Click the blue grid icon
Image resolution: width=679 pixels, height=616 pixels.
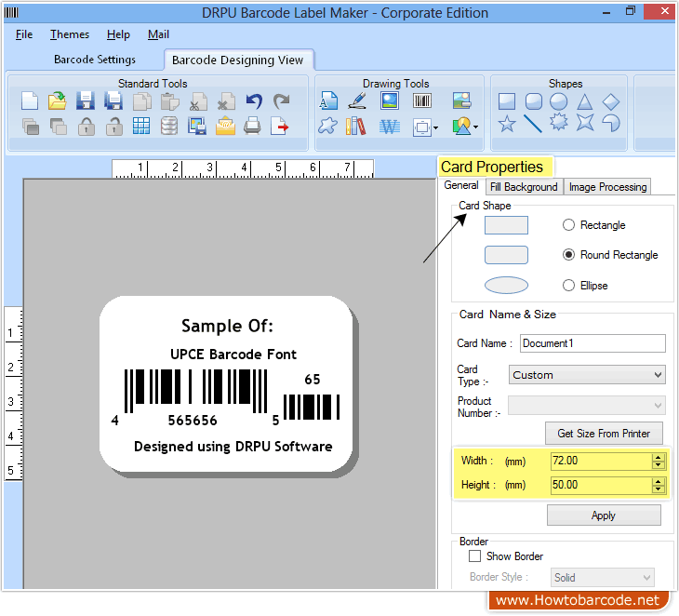141,126
